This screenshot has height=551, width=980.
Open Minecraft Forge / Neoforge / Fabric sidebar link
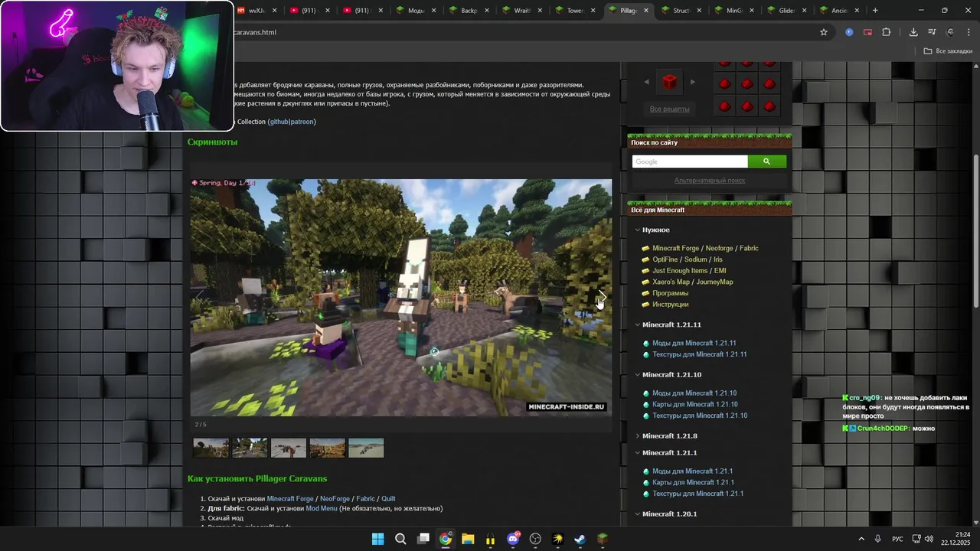point(705,248)
